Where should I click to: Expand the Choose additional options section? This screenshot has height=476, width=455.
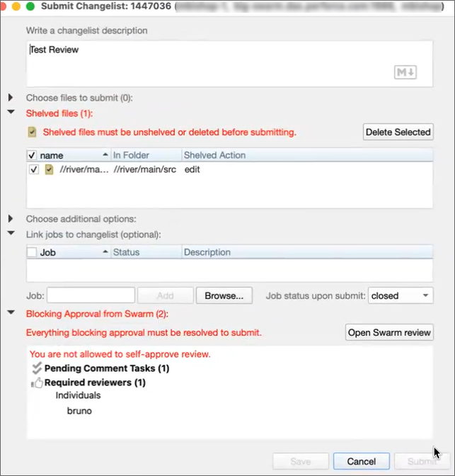pos(11,219)
